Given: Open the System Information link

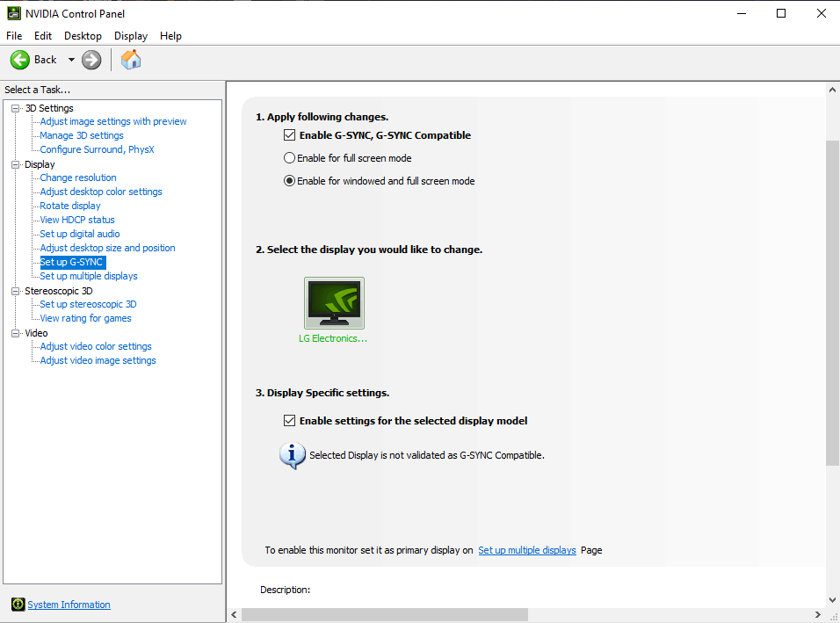Looking at the screenshot, I should point(69,605).
